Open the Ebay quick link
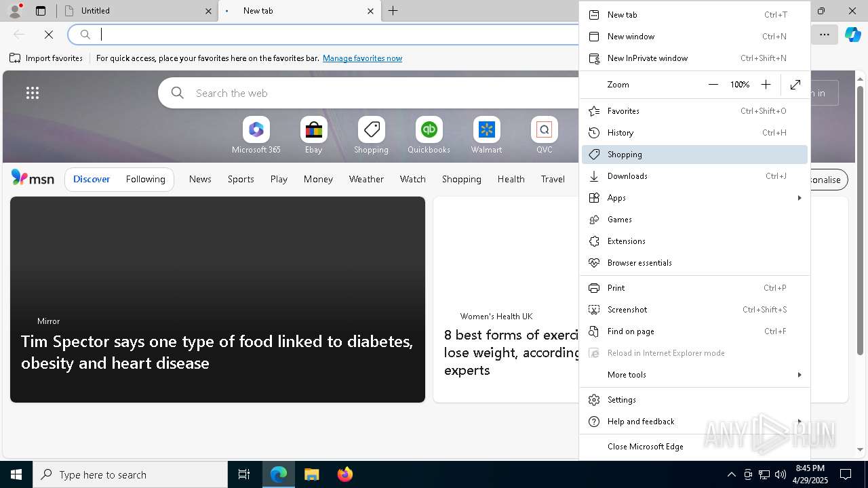This screenshot has width=868, height=488. pyautogui.click(x=313, y=136)
